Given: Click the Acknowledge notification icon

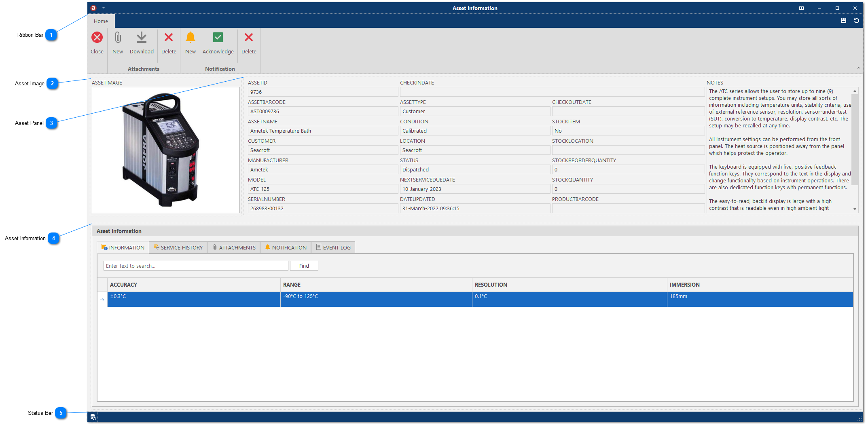Looking at the screenshot, I should pyautogui.click(x=218, y=38).
